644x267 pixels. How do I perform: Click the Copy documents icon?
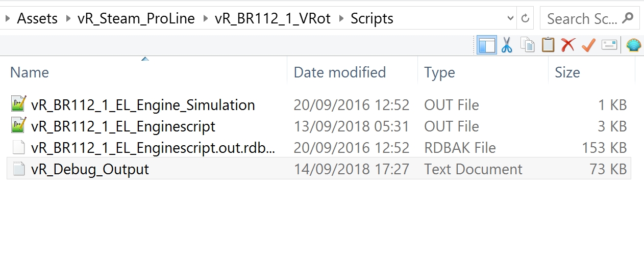(x=527, y=45)
